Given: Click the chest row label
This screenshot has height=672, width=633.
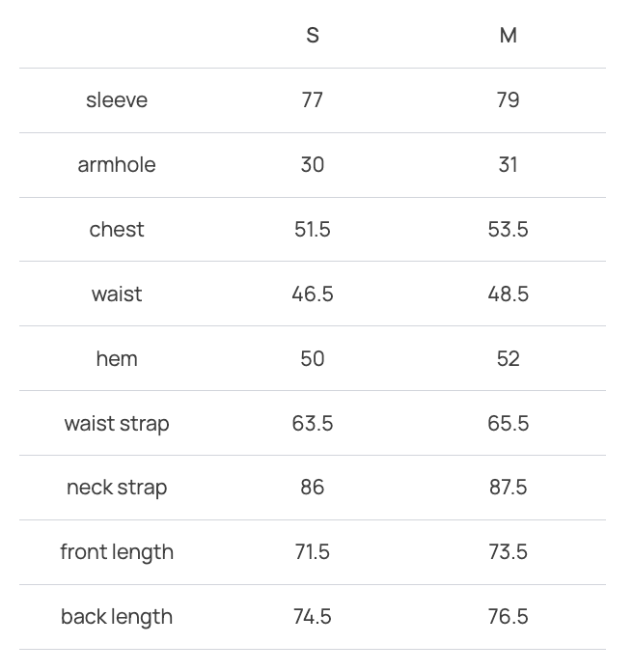Looking at the screenshot, I should pyautogui.click(x=117, y=230).
